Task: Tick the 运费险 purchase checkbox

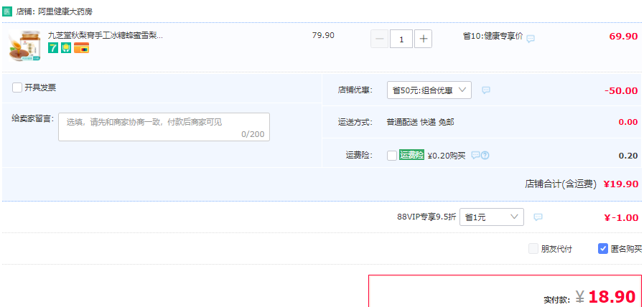Action: click(392, 156)
